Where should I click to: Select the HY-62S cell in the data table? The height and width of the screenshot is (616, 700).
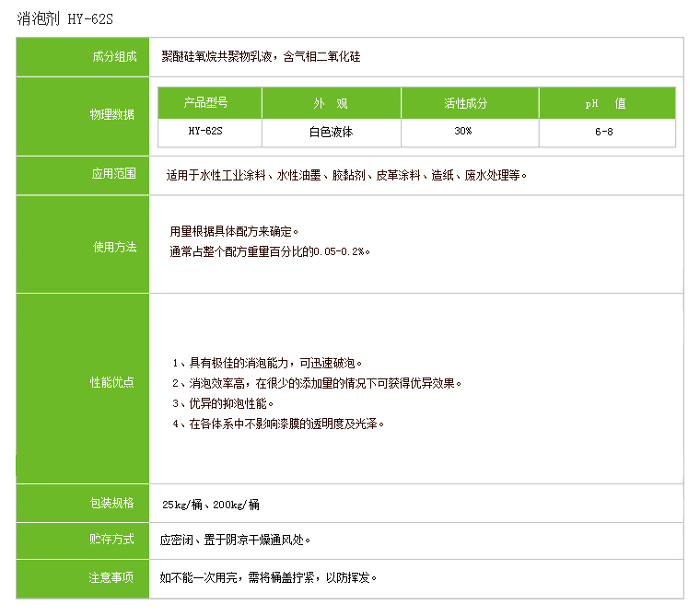pos(209,132)
